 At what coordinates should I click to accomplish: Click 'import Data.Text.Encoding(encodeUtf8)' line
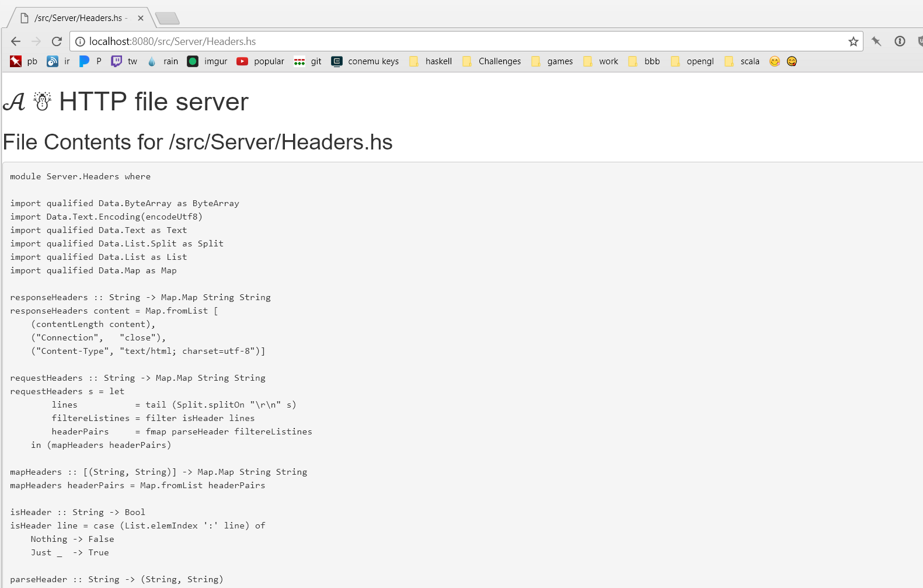[x=106, y=217]
